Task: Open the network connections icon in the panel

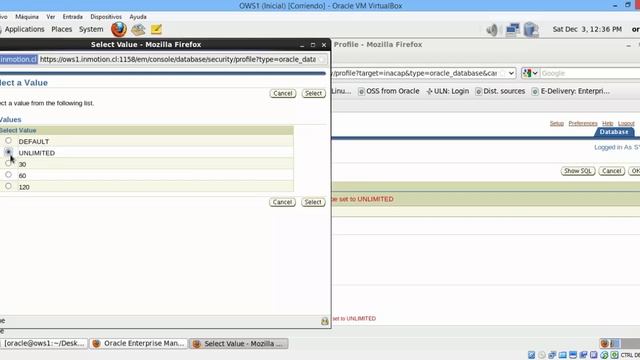Action: pyautogui.click(x=512, y=29)
